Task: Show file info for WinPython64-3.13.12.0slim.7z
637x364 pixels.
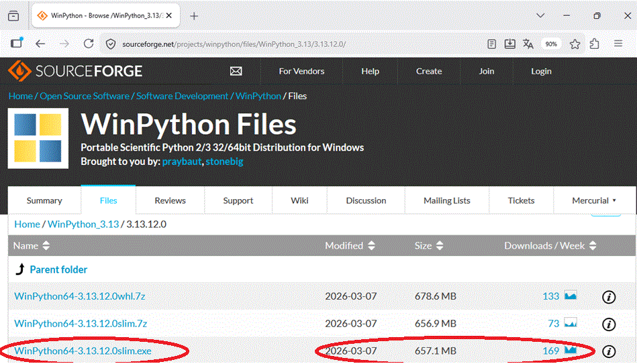Action: (609, 324)
